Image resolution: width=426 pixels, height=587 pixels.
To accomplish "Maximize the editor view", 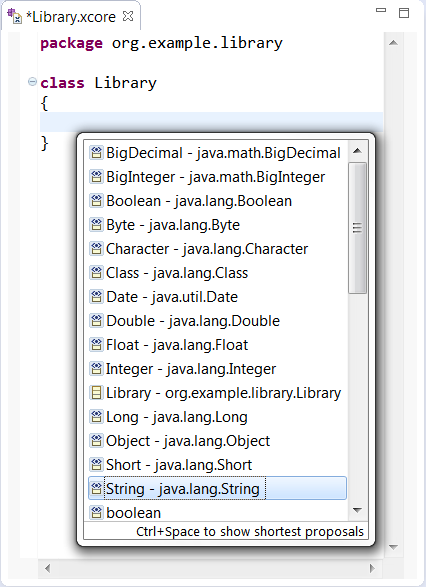I will 404,13.
